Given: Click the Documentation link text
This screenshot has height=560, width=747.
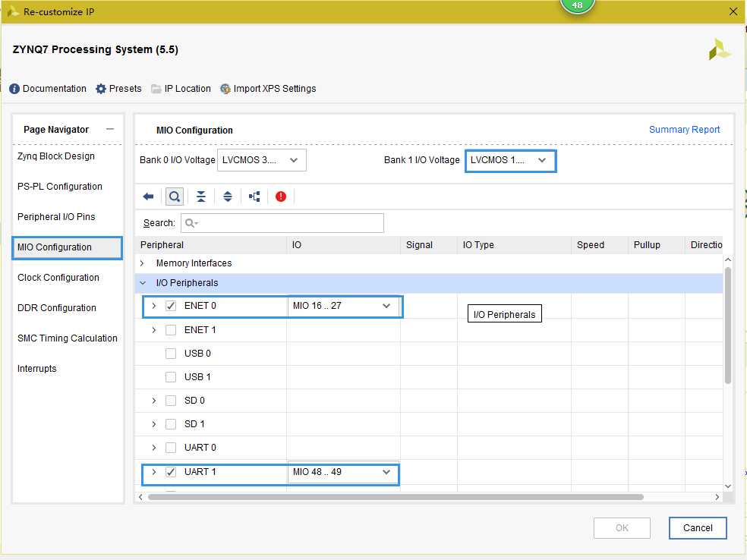Looking at the screenshot, I should pyautogui.click(x=55, y=89).
